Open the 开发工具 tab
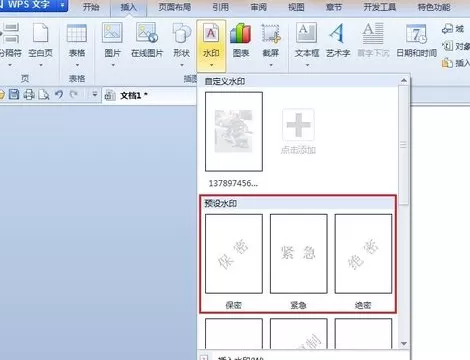This screenshot has height=360, width=470. tap(380, 7)
